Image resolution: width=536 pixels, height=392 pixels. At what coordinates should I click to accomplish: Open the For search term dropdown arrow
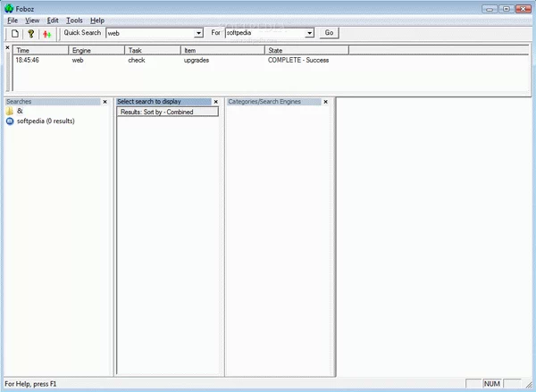click(x=309, y=33)
